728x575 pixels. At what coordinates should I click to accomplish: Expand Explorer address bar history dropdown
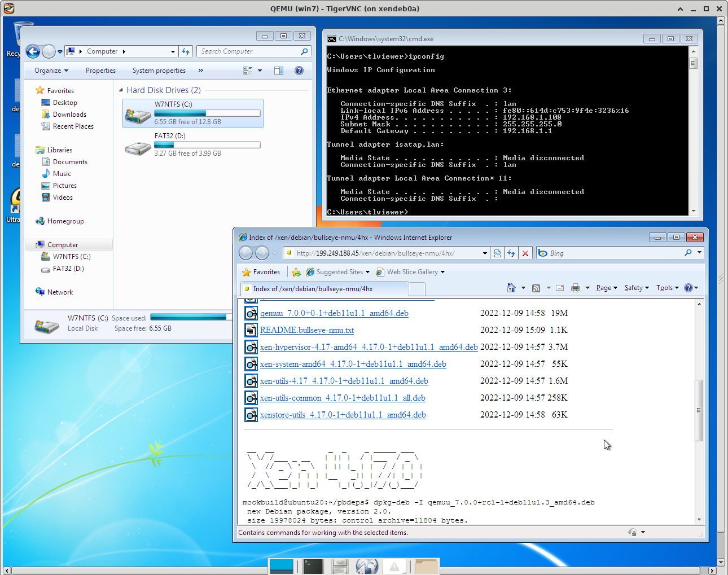tap(173, 51)
